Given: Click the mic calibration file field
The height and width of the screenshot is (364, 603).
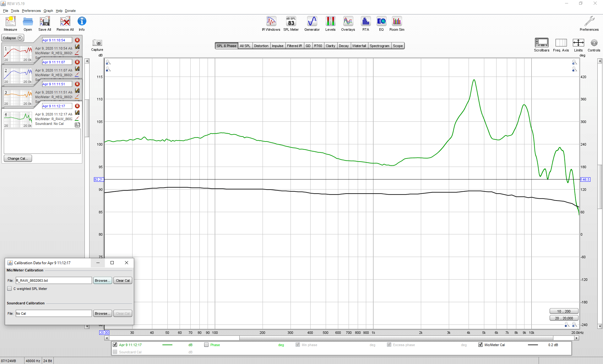Looking at the screenshot, I should pyautogui.click(x=54, y=281).
